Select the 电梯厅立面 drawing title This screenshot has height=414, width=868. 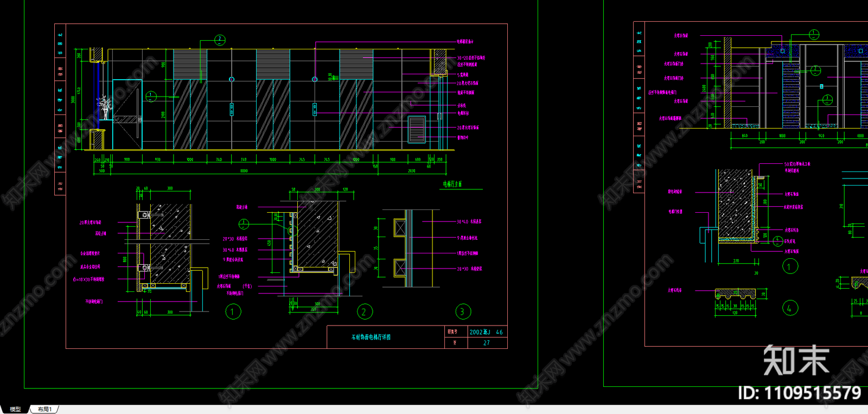coord(452,184)
